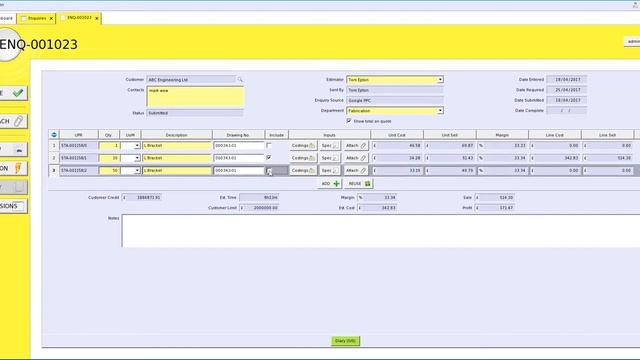Close the ENQ-001023 tab with its x

coord(97,18)
